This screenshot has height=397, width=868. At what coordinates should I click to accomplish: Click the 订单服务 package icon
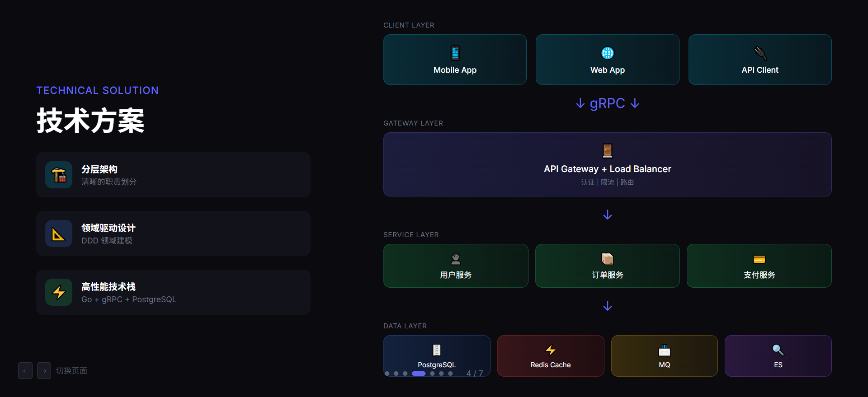pos(608,259)
